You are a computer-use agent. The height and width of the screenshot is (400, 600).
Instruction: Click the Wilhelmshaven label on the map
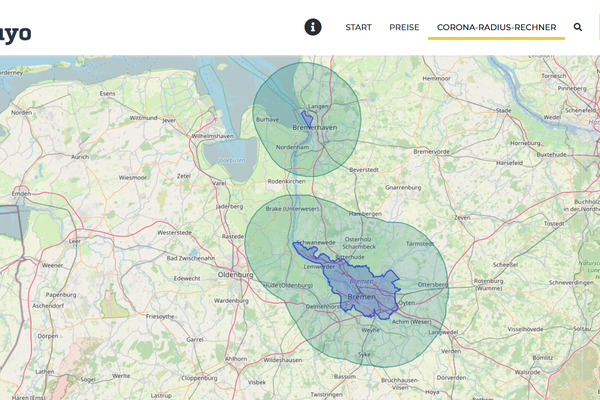tap(212, 136)
